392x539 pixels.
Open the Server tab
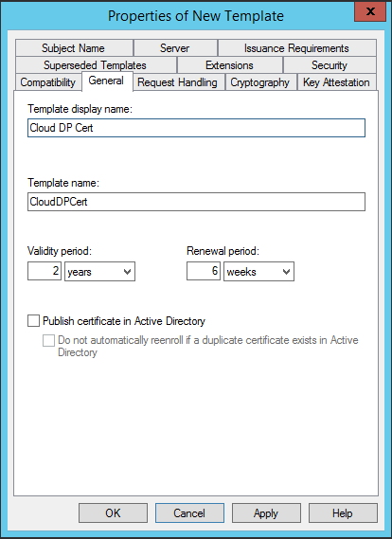pyautogui.click(x=175, y=48)
